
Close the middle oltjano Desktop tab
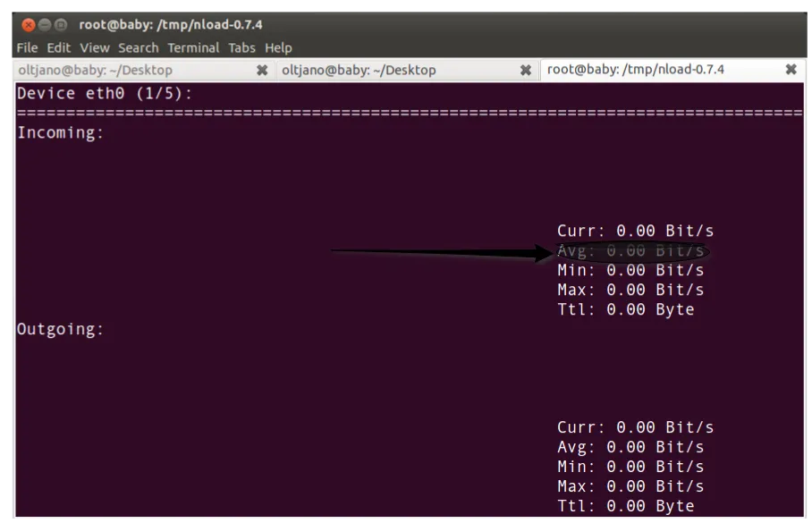(526, 70)
